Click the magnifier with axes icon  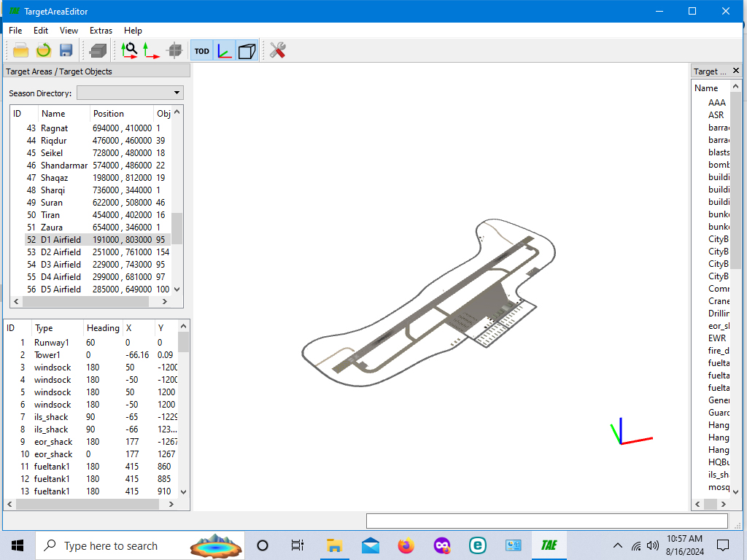[x=129, y=50]
